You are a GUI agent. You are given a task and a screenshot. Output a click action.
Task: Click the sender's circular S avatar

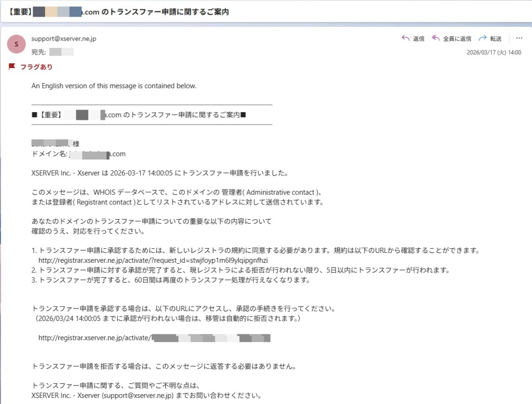pos(16,44)
